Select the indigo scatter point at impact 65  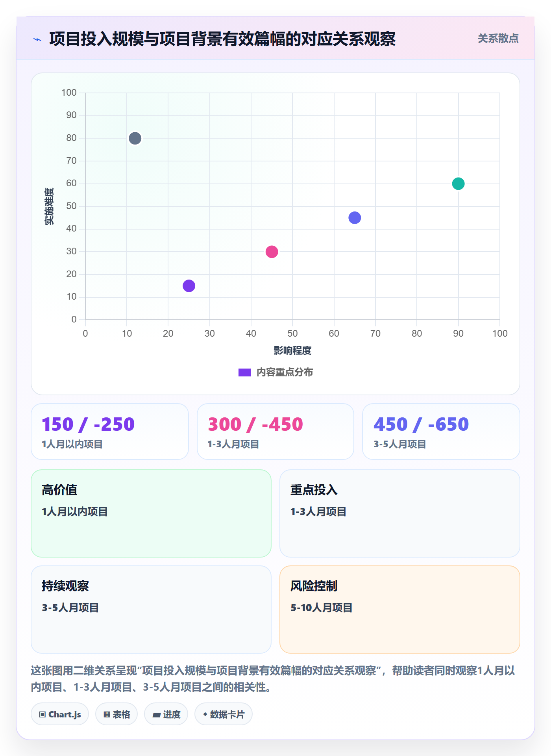click(355, 218)
